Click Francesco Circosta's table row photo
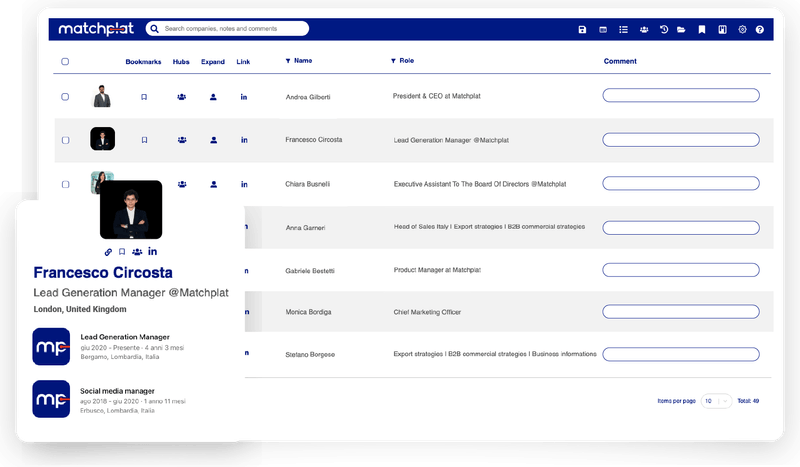The image size is (800, 467). coord(103,139)
